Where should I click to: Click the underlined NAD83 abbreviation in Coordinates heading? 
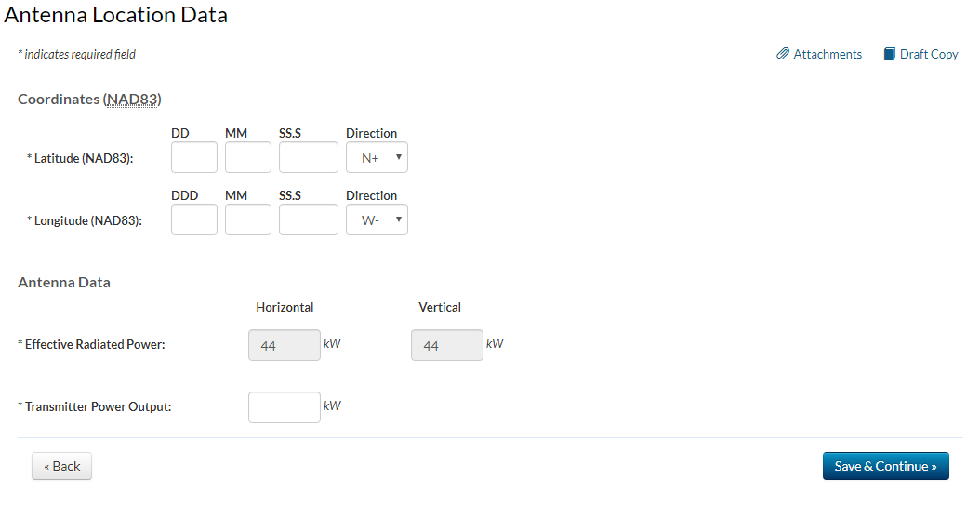click(132, 99)
